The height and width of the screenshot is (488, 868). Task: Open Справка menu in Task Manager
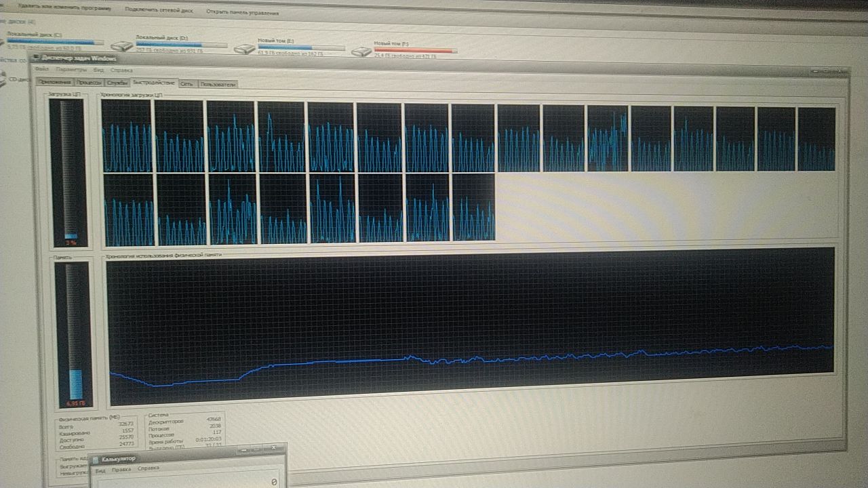pos(122,70)
